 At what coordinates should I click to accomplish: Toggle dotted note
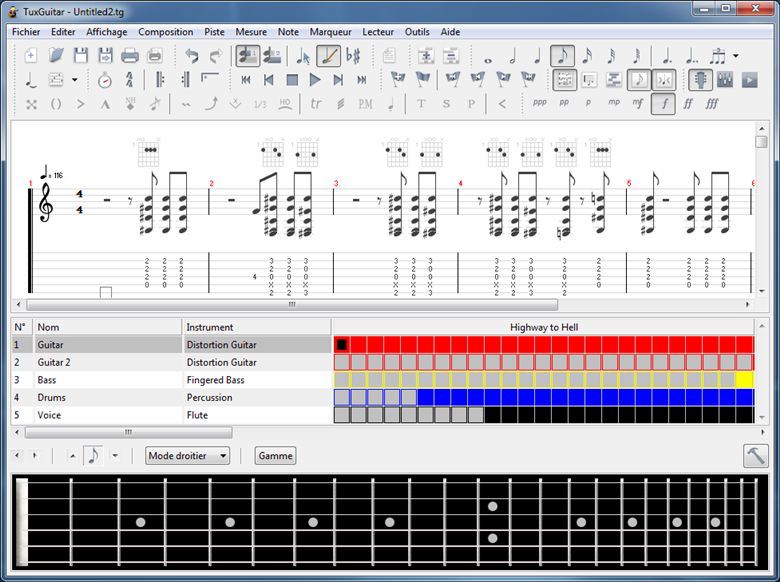point(667,56)
